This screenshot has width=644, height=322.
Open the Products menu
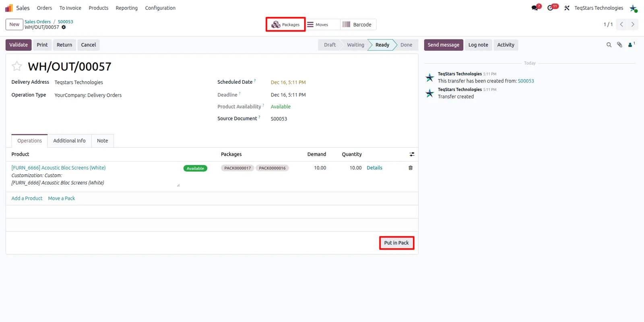pos(99,8)
